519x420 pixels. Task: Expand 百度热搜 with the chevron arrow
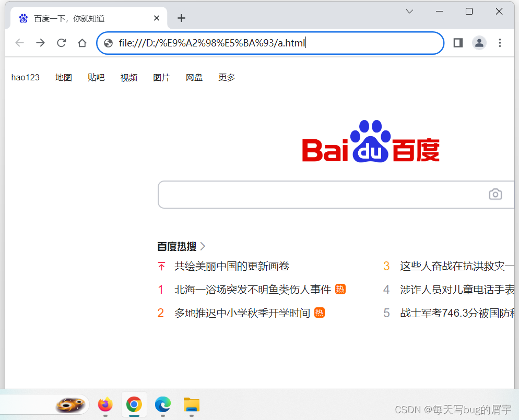(203, 246)
